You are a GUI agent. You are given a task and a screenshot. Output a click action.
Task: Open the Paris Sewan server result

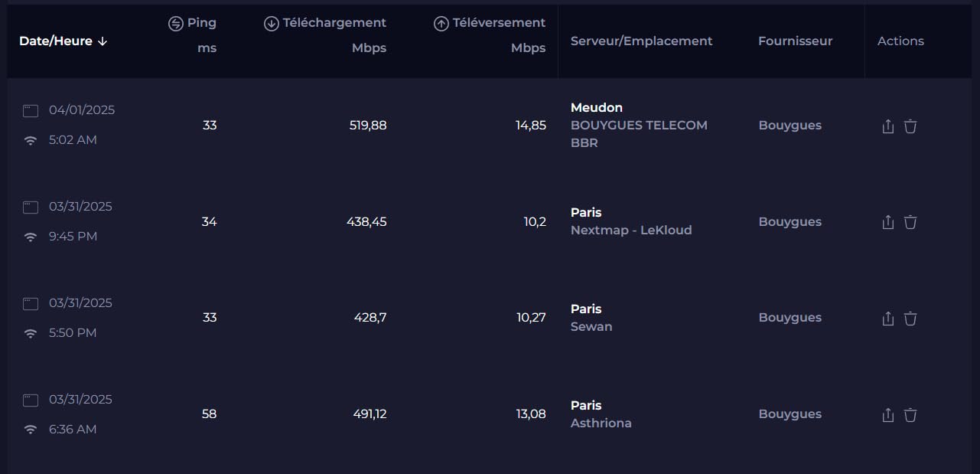pyautogui.click(x=591, y=318)
